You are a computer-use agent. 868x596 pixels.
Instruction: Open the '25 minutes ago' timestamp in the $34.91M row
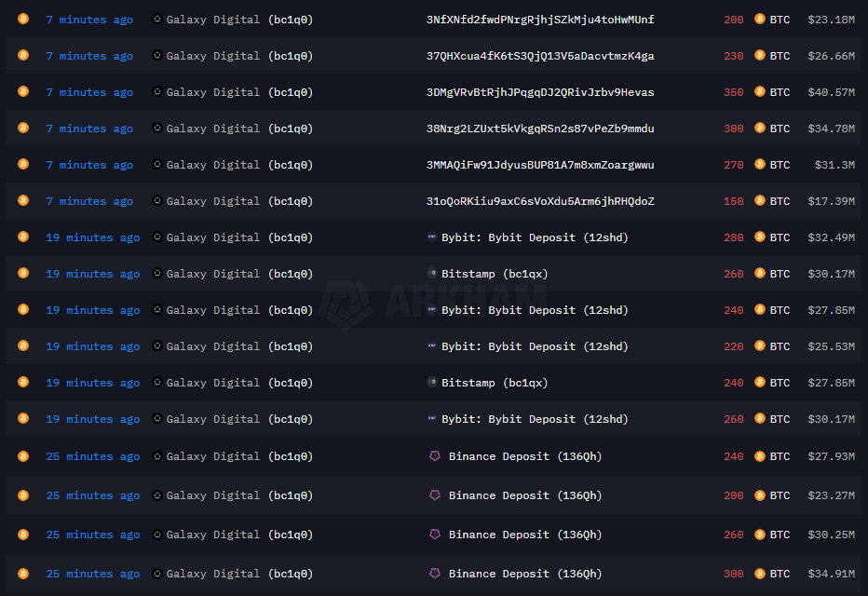93,574
